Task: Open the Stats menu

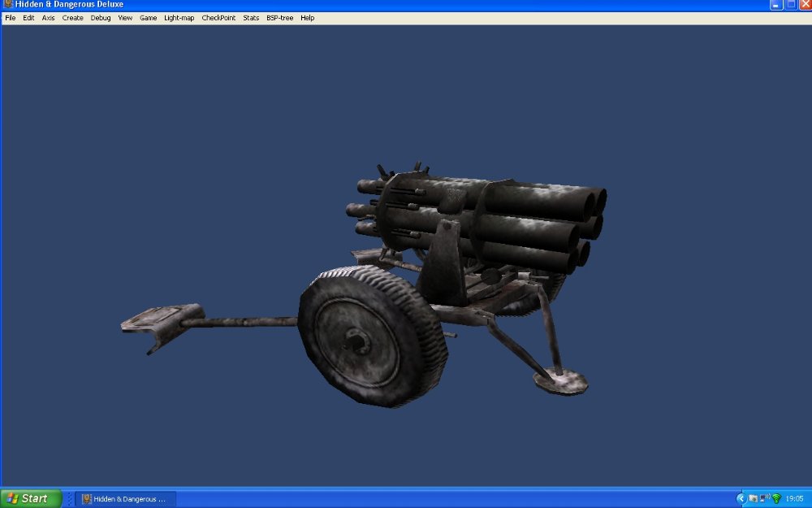Action: [x=251, y=18]
